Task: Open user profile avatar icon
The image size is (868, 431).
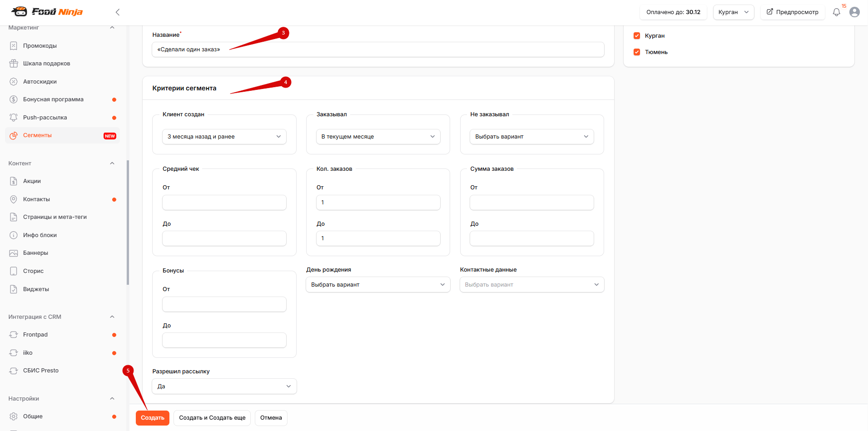Action: [x=854, y=12]
